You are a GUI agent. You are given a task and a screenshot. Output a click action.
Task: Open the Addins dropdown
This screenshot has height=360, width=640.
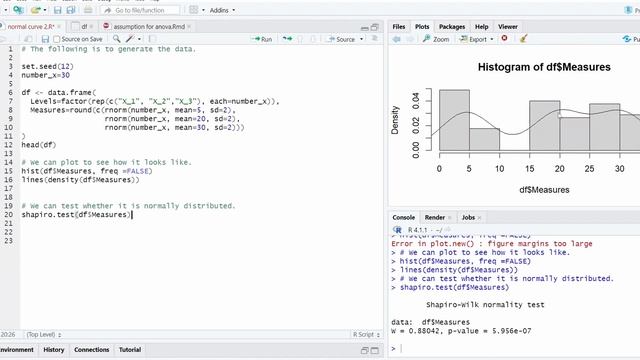tap(222, 10)
